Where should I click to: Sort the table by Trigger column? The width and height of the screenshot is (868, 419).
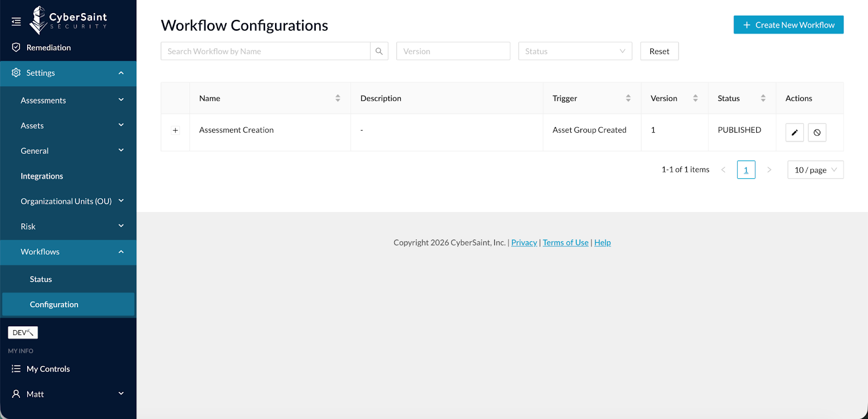628,98
